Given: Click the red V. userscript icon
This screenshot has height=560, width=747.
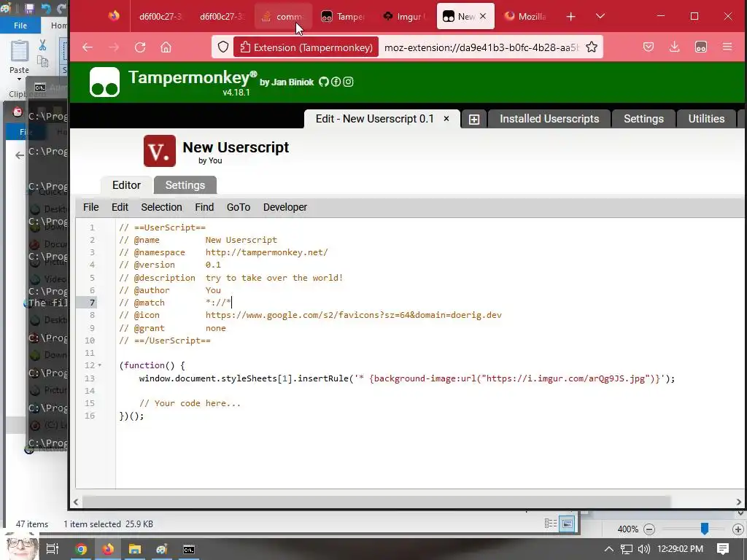Looking at the screenshot, I should [160, 152].
